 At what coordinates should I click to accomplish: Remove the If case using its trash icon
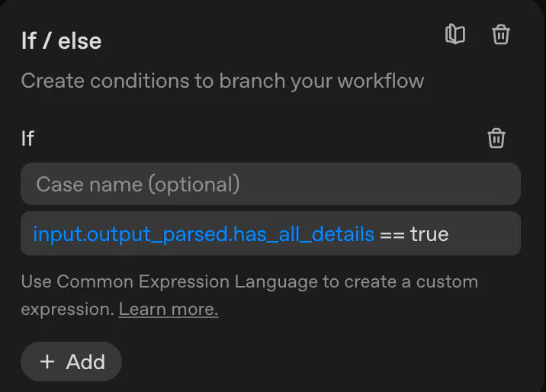click(496, 139)
